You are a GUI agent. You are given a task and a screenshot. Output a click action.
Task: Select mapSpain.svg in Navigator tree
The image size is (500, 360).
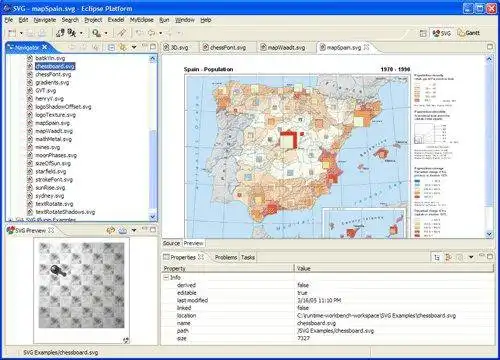pyautogui.click(x=53, y=123)
